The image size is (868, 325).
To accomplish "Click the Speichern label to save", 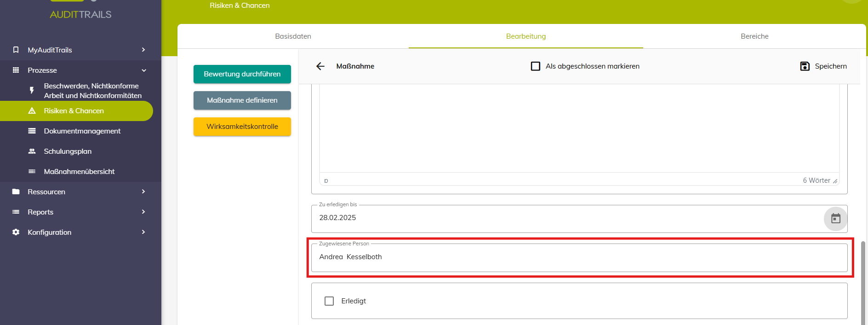I will pos(831,66).
